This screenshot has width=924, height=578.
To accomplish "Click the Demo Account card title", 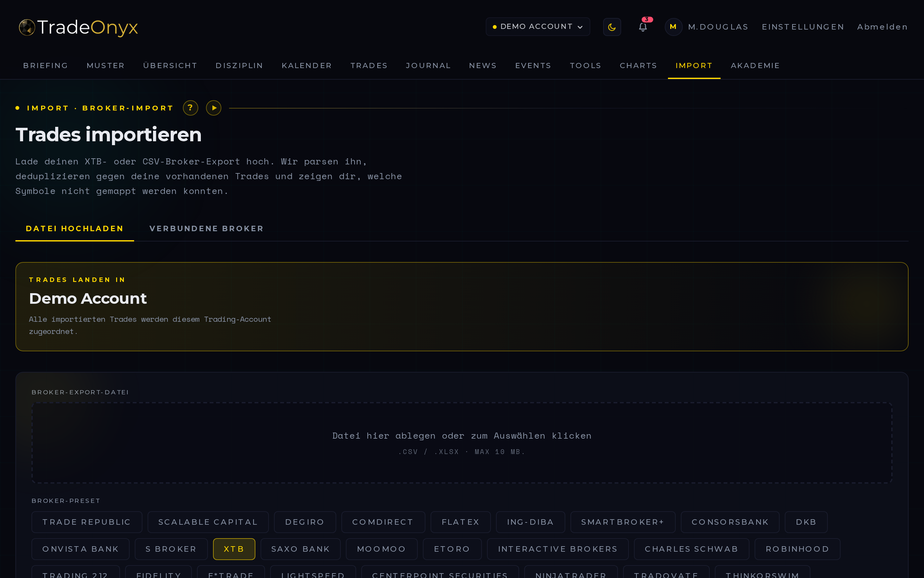I will click(x=88, y=298).
